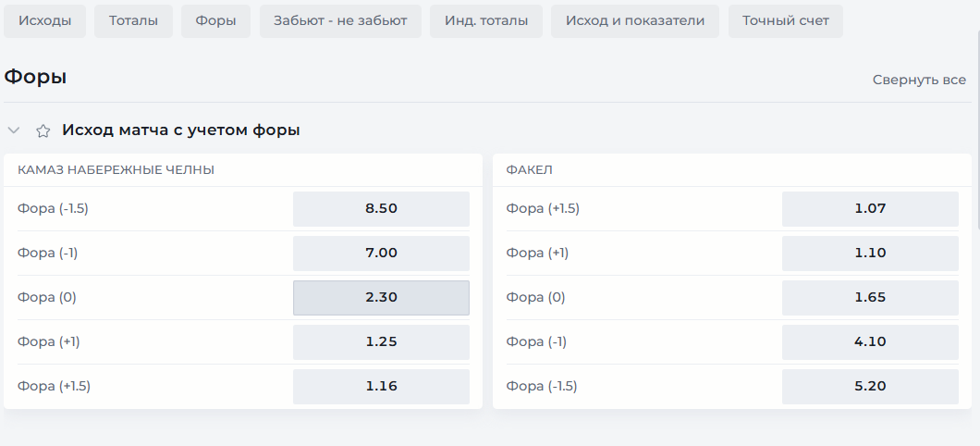The width and height of the screenshot is (980, 446).
Task: Collapse the Исход матча с учетом форы section
Action: point(14,130)
